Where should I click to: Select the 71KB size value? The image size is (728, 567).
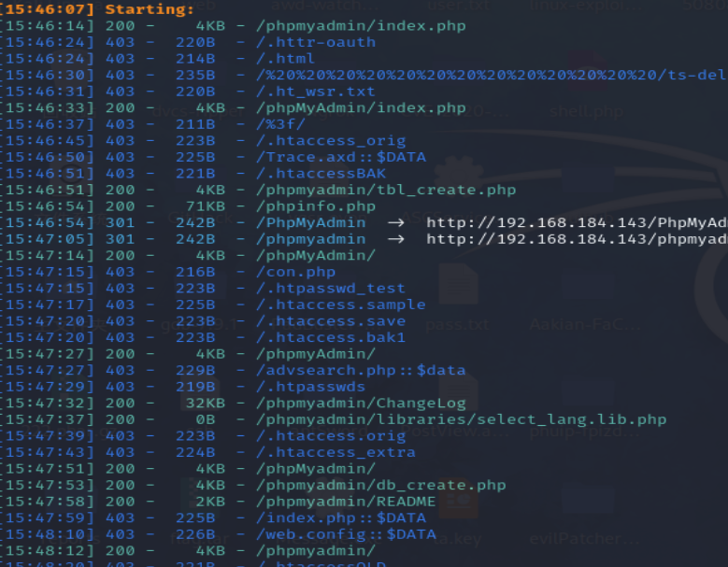tap(206, 206)
